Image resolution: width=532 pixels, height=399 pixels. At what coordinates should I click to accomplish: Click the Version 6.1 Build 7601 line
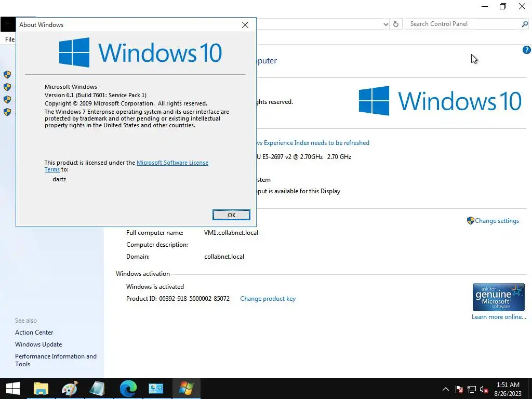96,95
